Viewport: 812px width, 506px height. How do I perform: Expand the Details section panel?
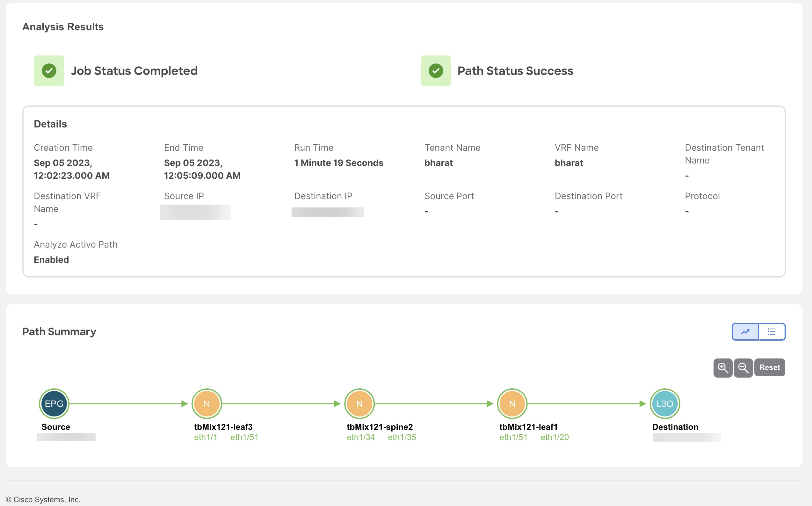50,123
